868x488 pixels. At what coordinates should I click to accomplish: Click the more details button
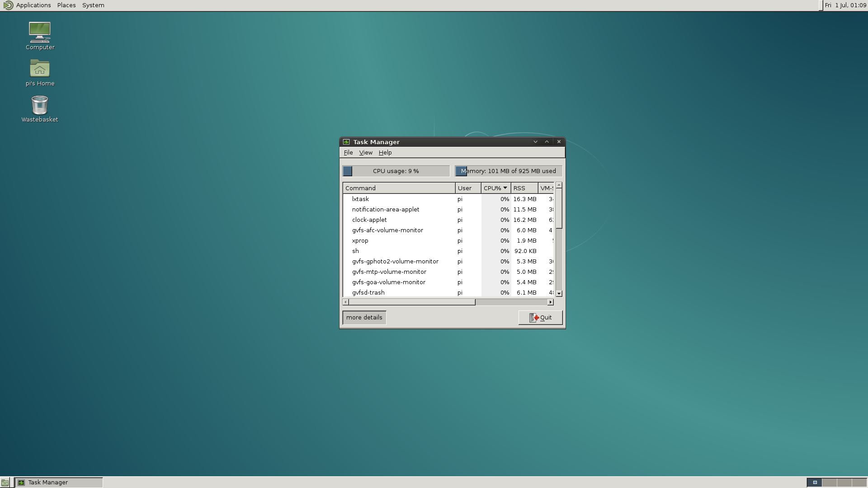tap(364, 318)
